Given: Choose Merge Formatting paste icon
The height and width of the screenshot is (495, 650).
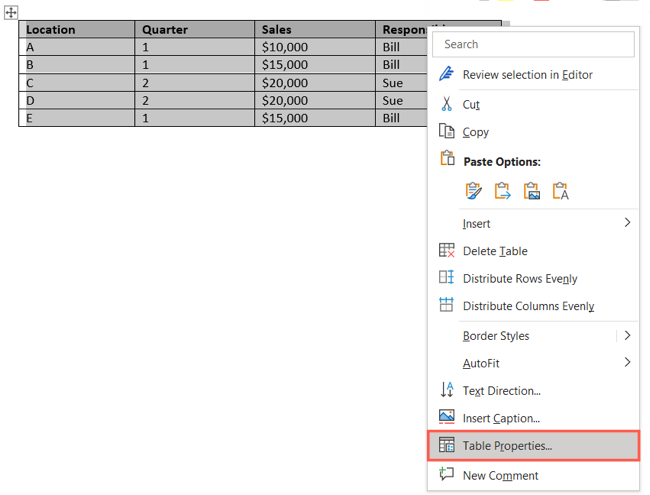Looking at the screenshot, I should (502, 190).
